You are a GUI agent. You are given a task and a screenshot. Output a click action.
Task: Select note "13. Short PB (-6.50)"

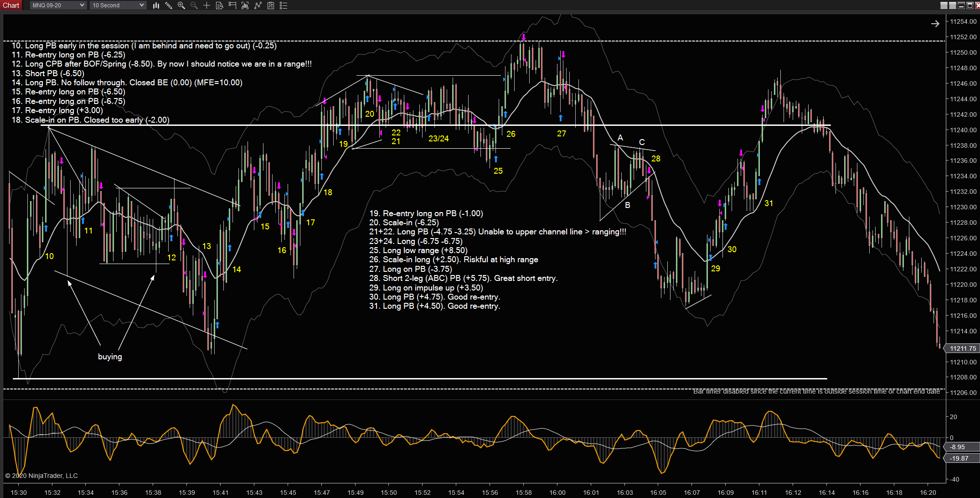click(48, 73)
